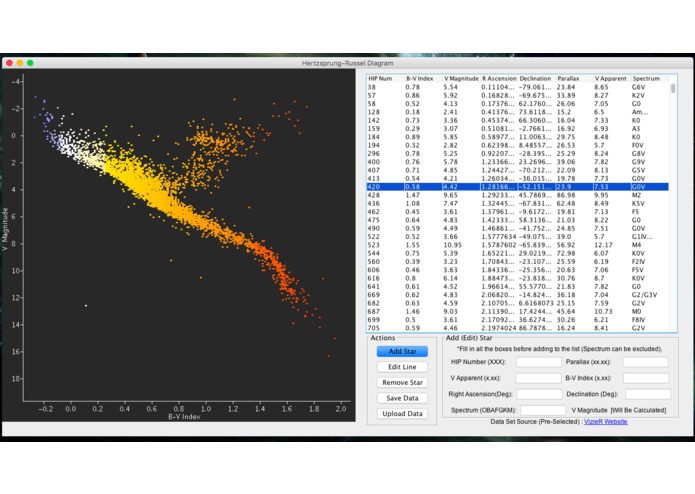Viewport: 695px width, 494px height.
Task: Click the table's vertical scrollbar thumb
Action: click(673, 88)
